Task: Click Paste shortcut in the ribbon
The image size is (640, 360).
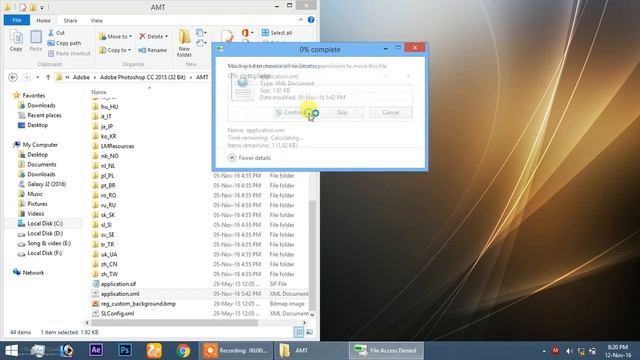Action: point(69,53)
